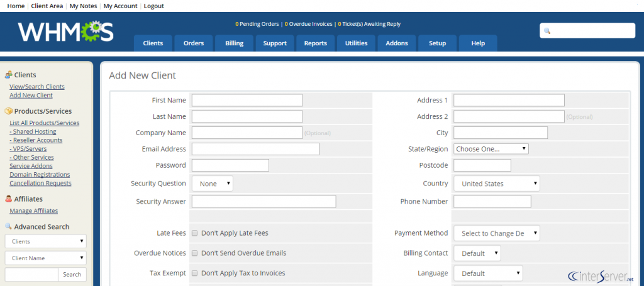Click the WHMCS logo
This screenshot has width=644, height=286.
click(65, 31)
